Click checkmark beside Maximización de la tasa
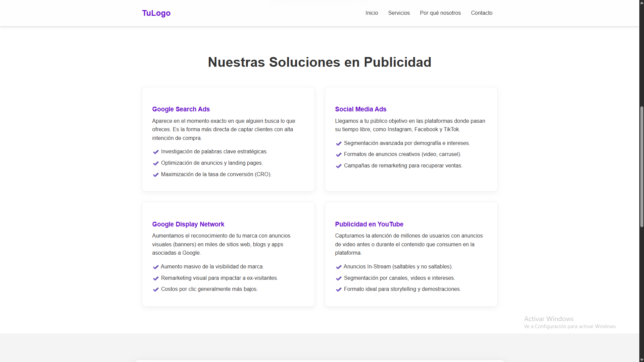 coord(156,175)
